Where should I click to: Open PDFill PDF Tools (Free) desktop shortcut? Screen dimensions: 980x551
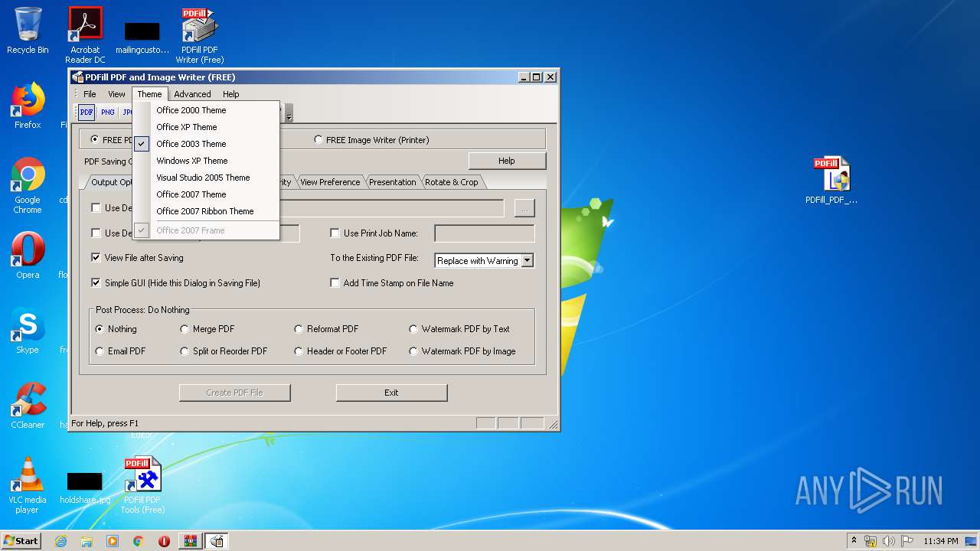[x=142, y=485]
